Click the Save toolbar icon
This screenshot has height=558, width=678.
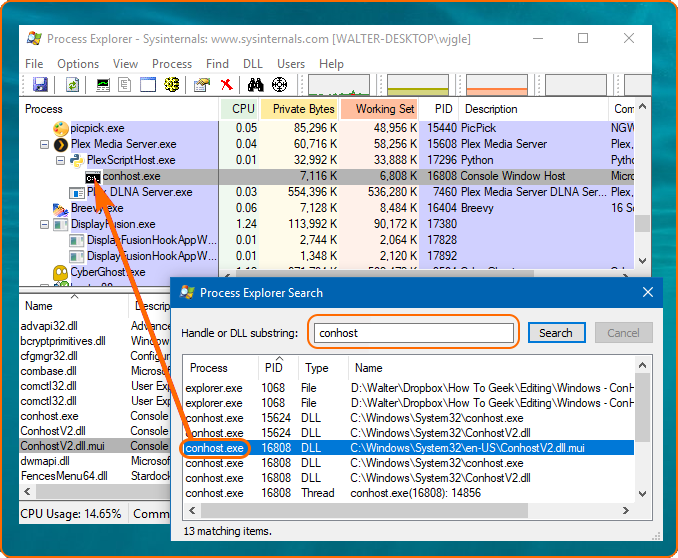pyautogui.click(x=40, y=84)
